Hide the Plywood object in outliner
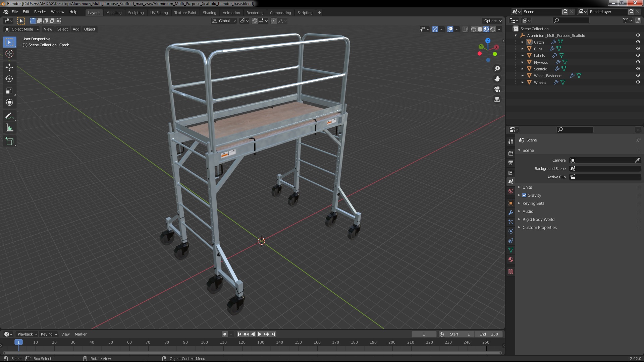 click(638, 62)
